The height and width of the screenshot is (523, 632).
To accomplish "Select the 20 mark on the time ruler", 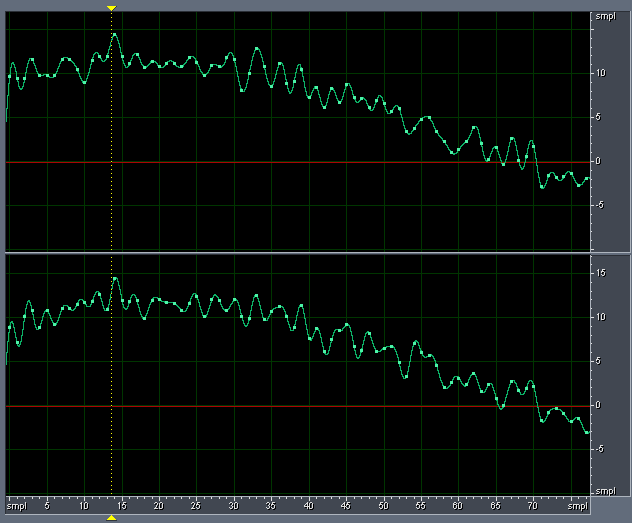I will click(159, 506).
